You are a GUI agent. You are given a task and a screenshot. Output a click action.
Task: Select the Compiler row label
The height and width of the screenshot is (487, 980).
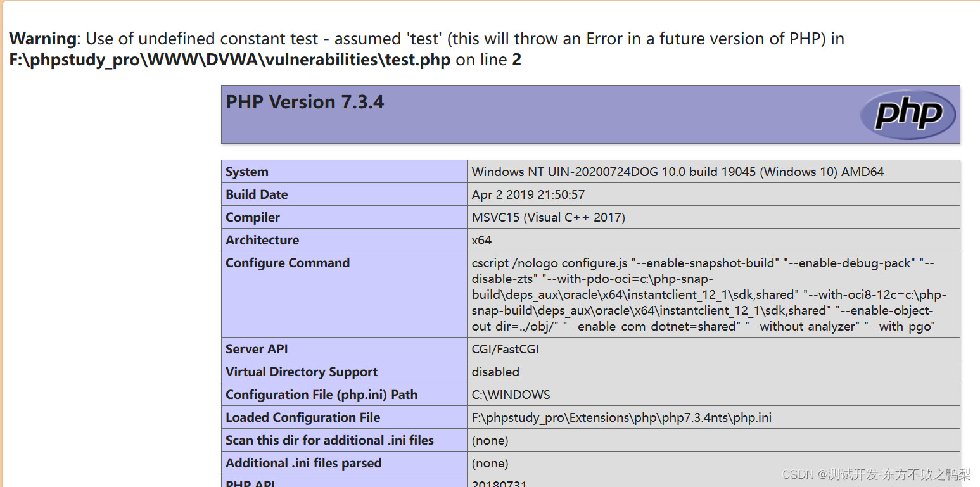click(x=253, y=217)
